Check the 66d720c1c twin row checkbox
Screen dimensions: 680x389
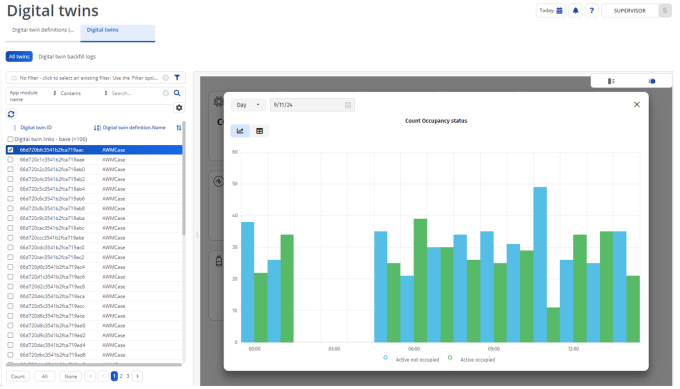pos(10,160)
